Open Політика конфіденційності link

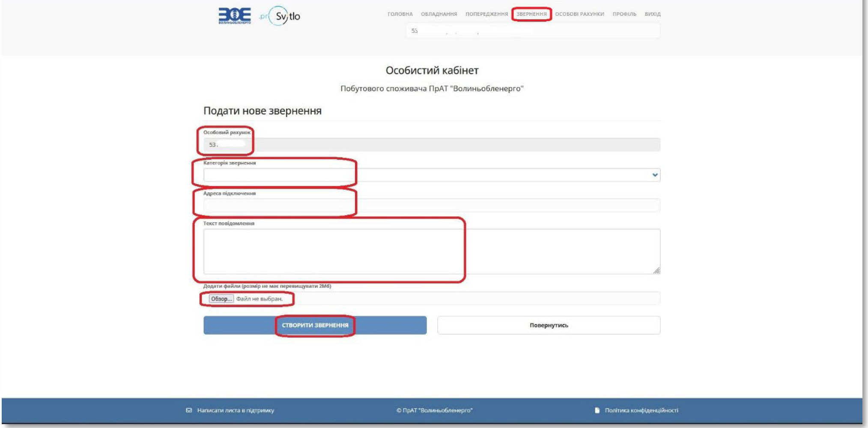click(641, 410)
